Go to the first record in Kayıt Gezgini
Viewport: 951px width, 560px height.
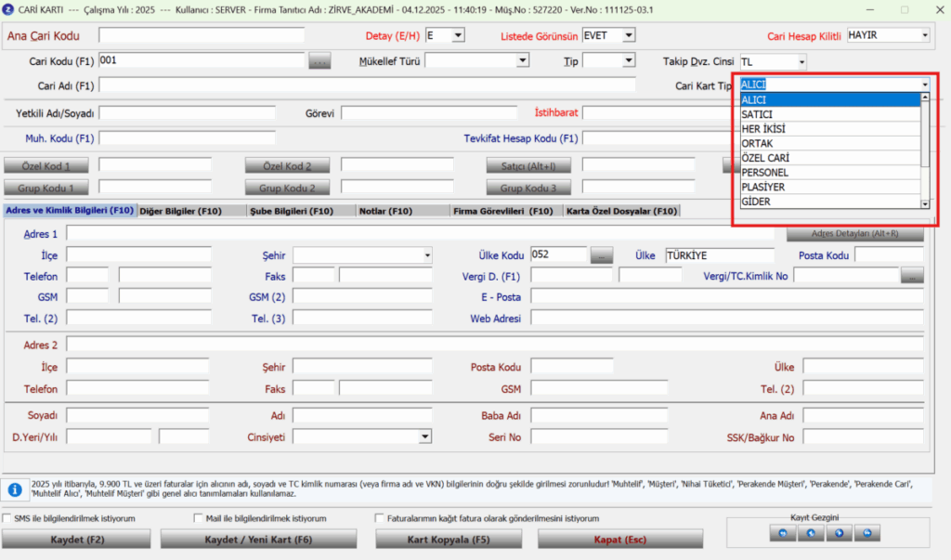coord(782,533)
